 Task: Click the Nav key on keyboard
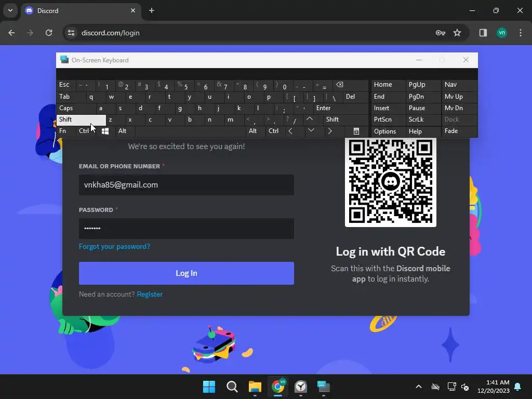[459, 85]
